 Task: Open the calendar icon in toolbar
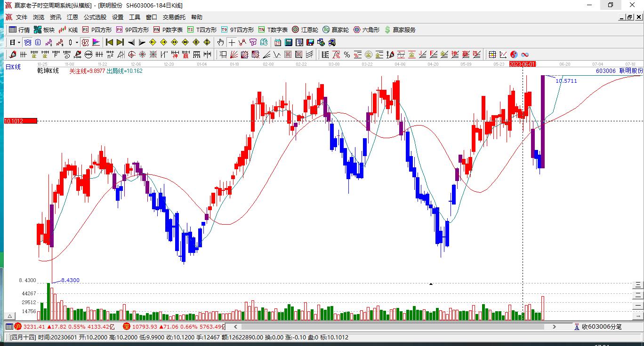pos(278,42)
